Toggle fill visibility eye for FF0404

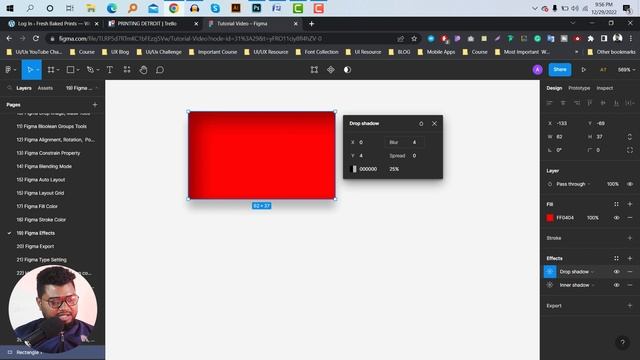click(616, 218)
